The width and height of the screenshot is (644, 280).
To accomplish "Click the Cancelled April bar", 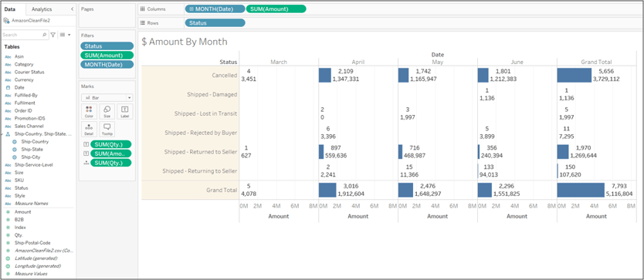I will (x=325, y=75).
